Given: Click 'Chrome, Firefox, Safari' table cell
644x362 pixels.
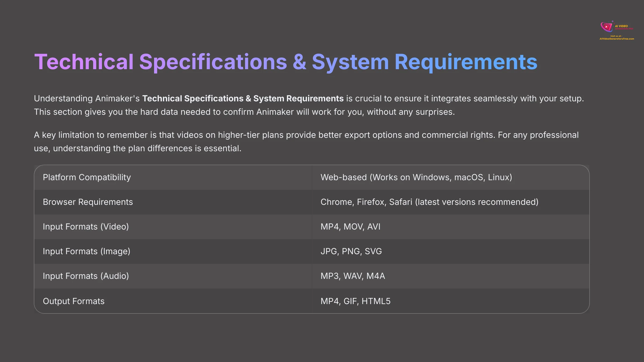Looking at the screenshot, I should (451, 202).
